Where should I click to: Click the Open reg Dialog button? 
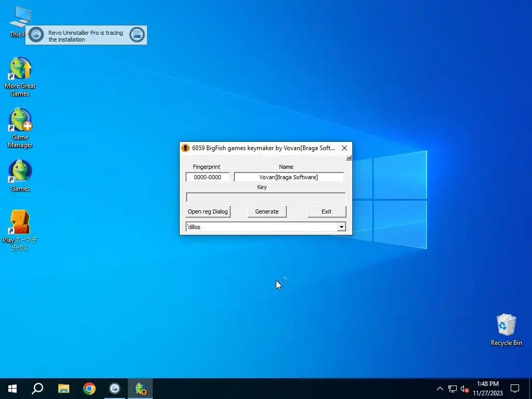208,211
